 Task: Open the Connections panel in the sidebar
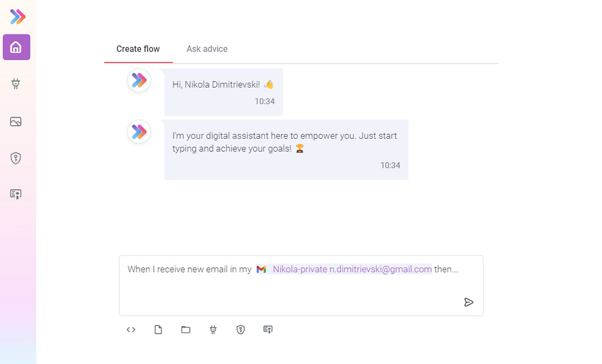point(17,84)
